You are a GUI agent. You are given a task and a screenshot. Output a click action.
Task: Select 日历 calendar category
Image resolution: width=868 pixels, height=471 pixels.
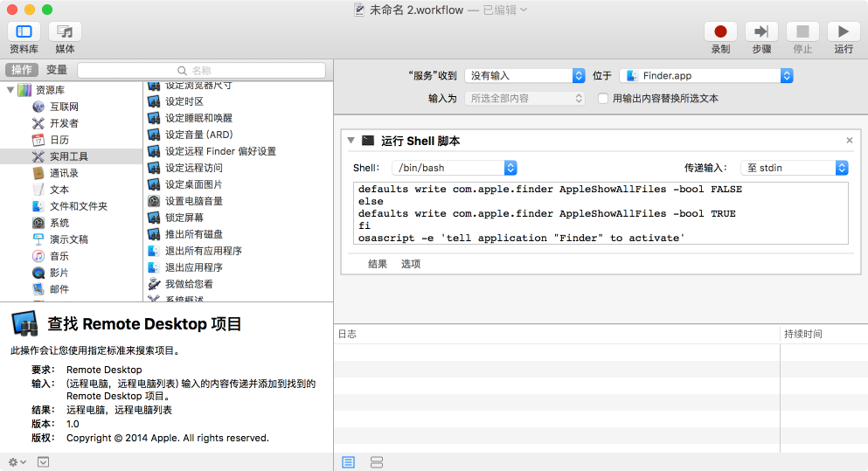(x=59, y=140)
